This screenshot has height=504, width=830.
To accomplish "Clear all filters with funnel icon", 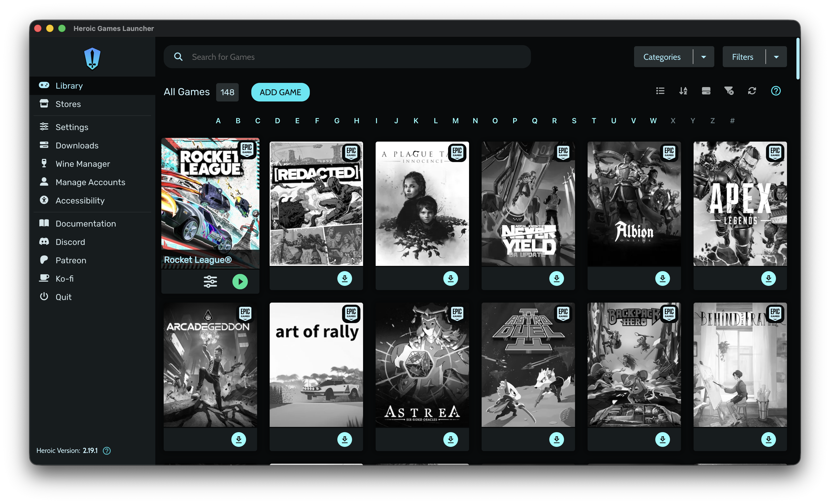I will (x=729, y=91).
